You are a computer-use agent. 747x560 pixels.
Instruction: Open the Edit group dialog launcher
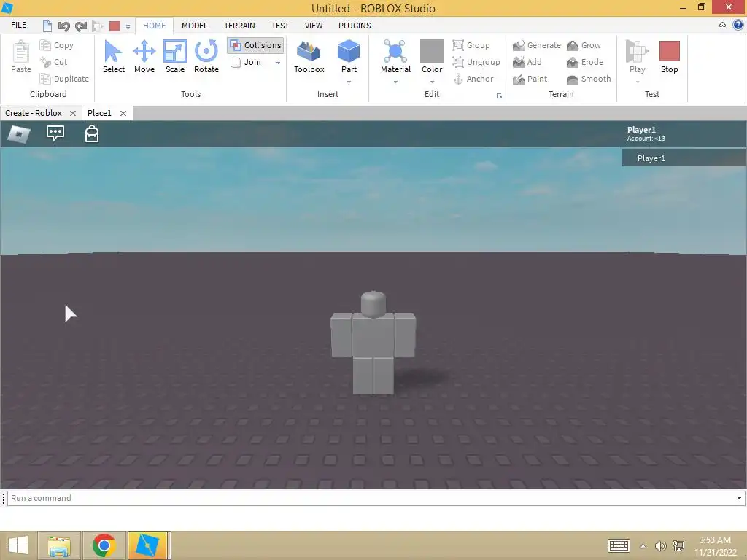[499, 96]
